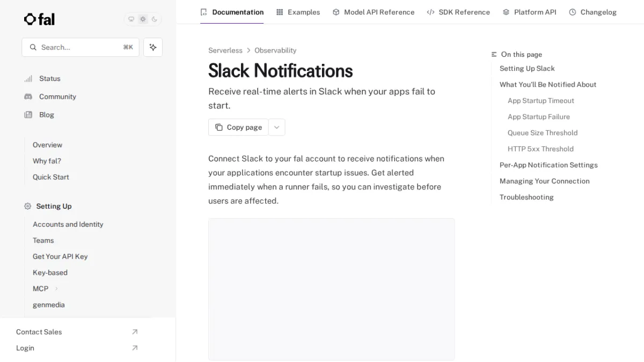The width and height of the screenshot is (644, 362).
Task: Jump to HTTP 5xx Threshold section
Action: pyautogui.click(x=540, y=149)
